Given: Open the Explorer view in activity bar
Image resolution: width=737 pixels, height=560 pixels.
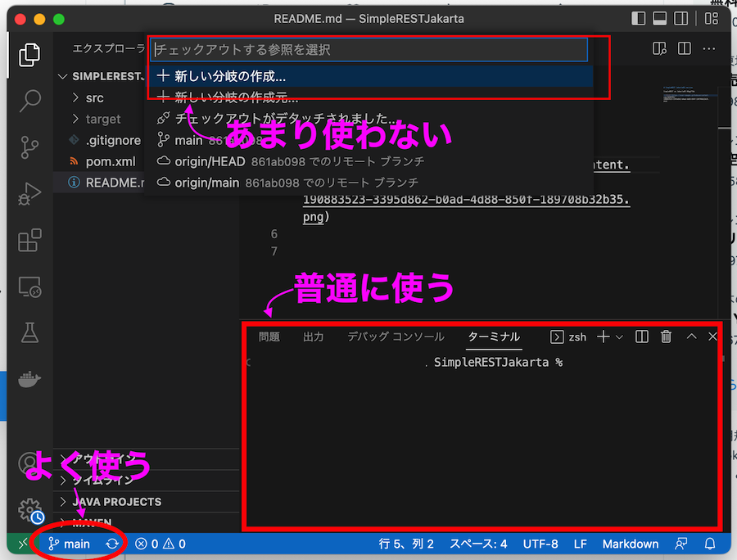Looking at the screenshot, I should pyautogui.click(x=30, y=54).
